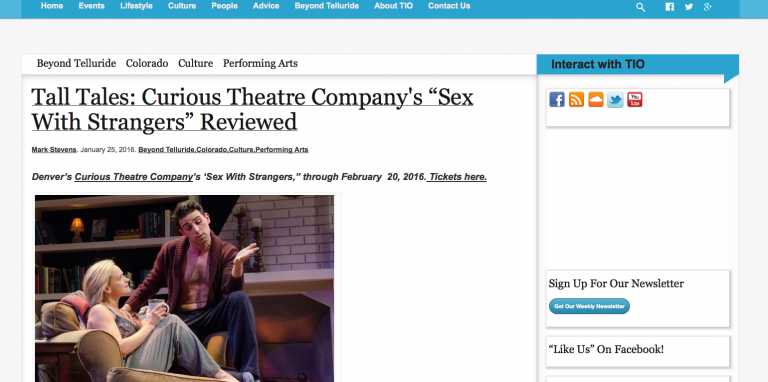The height and width of the screenshot is (382, 768).
Task: Open author Mark Stevens link
Action: (x=54, y=149)
